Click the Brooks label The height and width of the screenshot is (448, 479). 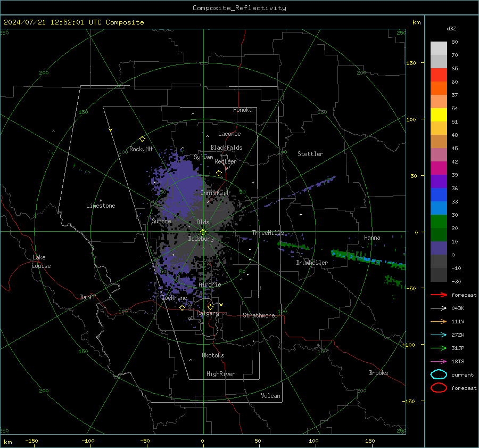point(378,373)
